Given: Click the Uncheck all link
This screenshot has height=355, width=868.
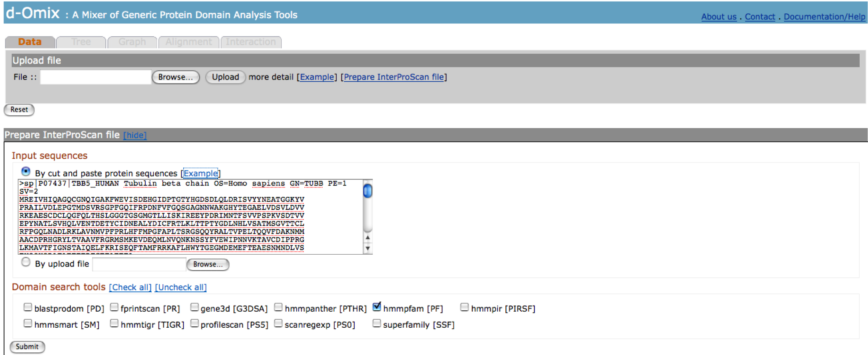Looking at the screenshot, I should tap(181, 287).
